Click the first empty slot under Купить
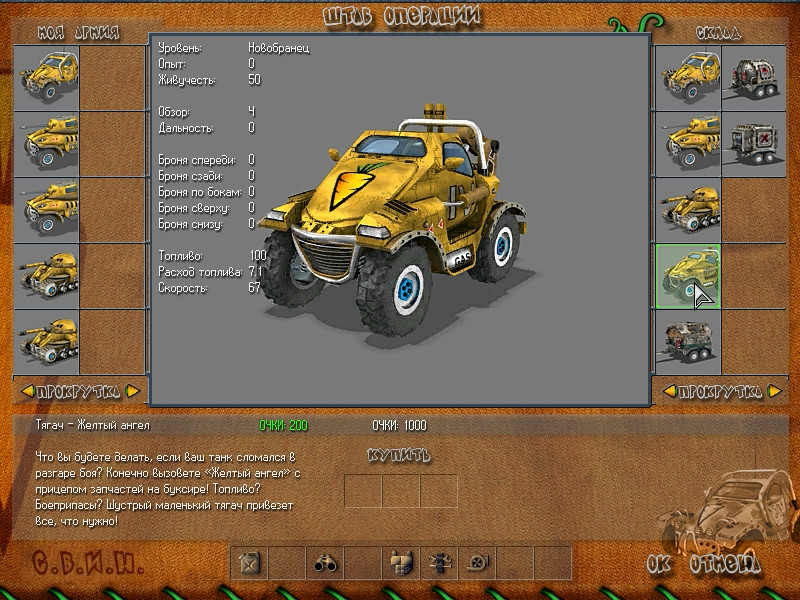 [363, 491]
